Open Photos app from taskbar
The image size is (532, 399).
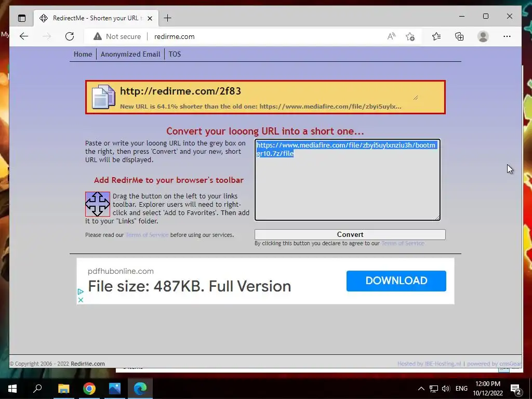click(x=115, y=389)
